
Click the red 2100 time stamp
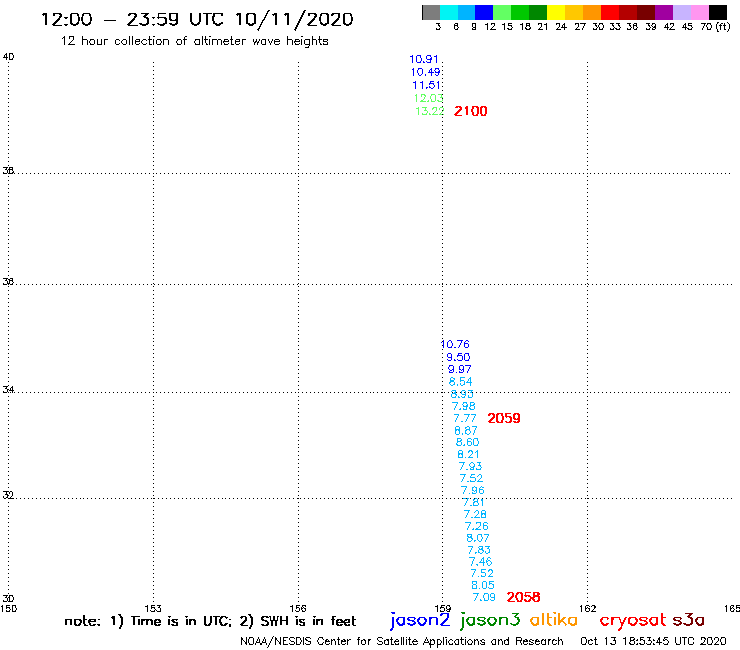[471, 111]
